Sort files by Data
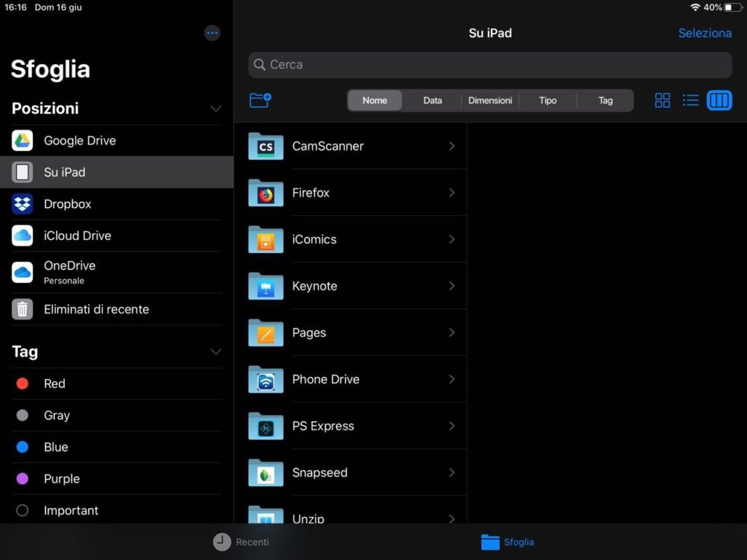 coord(433,100)
